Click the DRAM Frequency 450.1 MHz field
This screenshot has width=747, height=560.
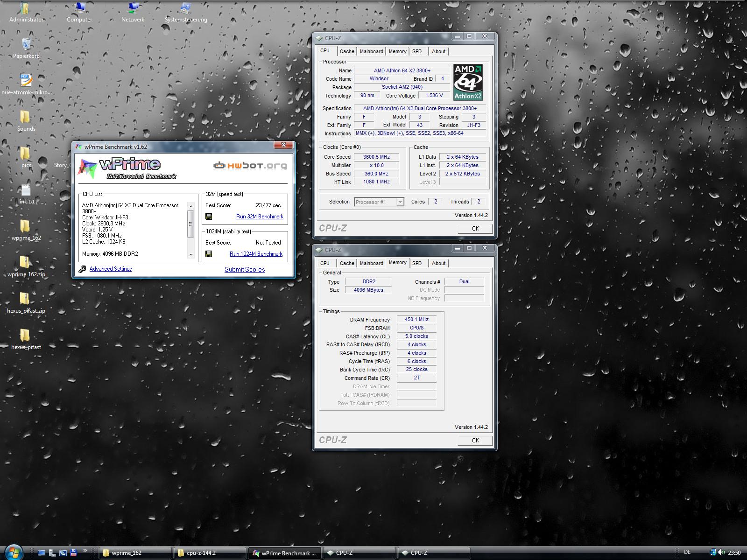pos(416,320)
